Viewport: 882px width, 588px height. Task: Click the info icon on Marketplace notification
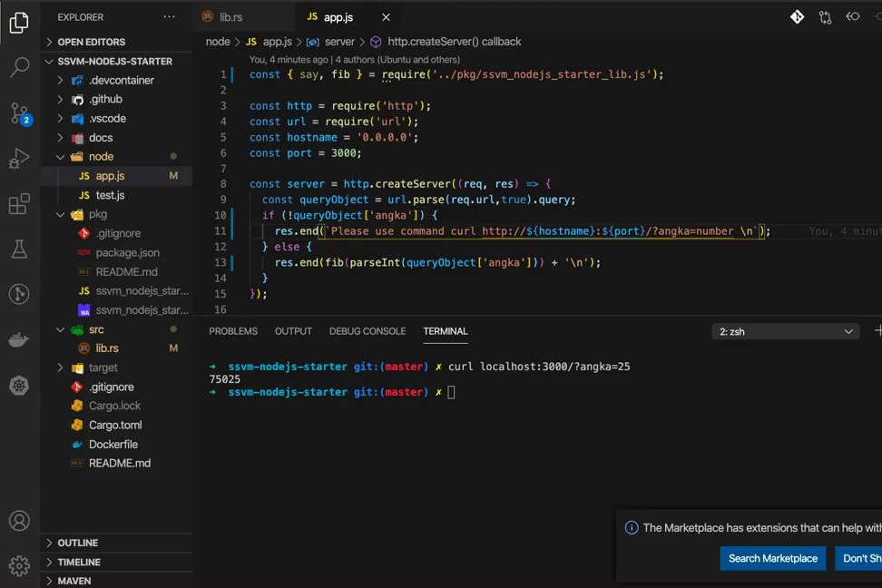(632, 528)
